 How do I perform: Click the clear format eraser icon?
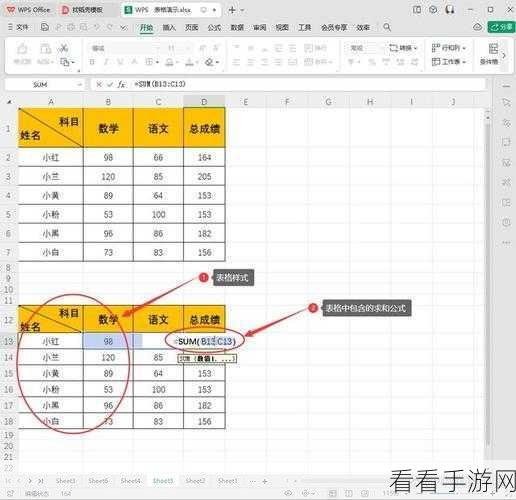210,62
